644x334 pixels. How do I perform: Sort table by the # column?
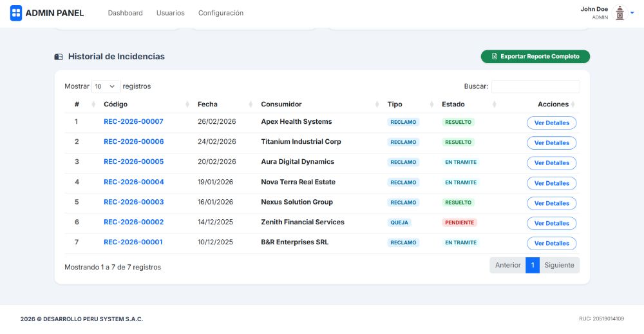pyautogui.click(x=80, y=104)
